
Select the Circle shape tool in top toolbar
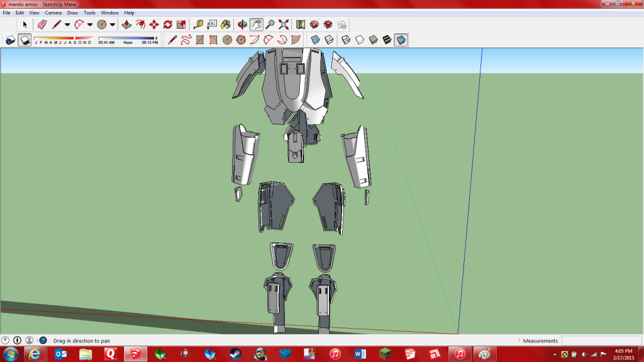click(101, 25)
